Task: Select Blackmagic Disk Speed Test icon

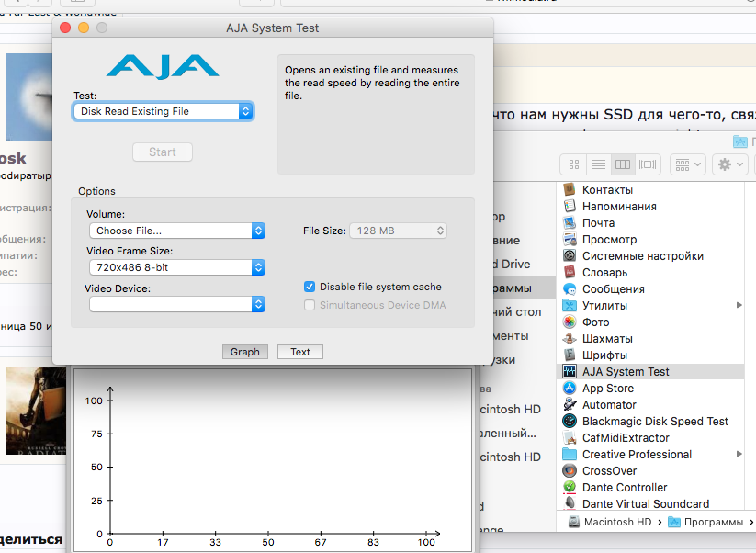Action: (x=570, y=421)
